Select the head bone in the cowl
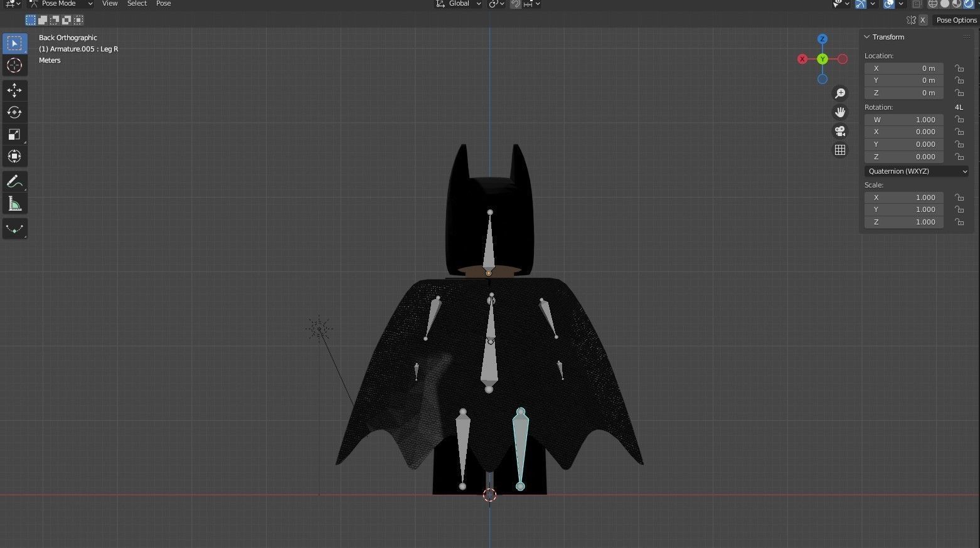The height and width of the screenshot is (548, 980). coord(489,241)
